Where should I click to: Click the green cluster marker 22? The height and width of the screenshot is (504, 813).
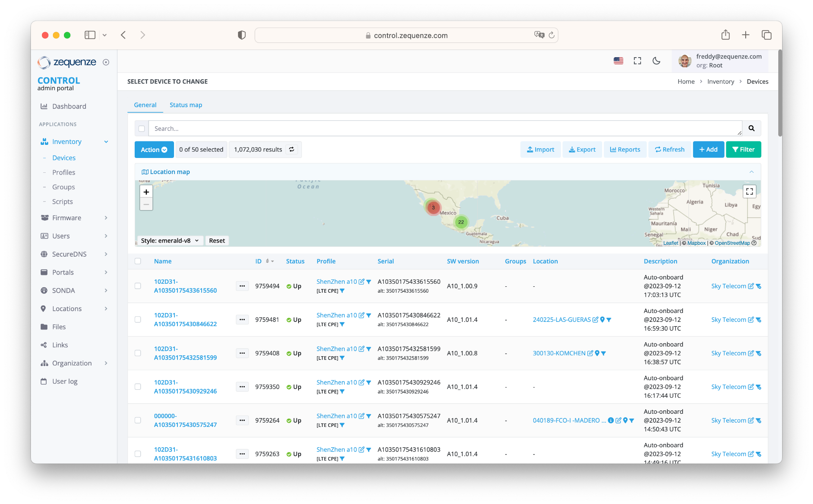[461, 222]
